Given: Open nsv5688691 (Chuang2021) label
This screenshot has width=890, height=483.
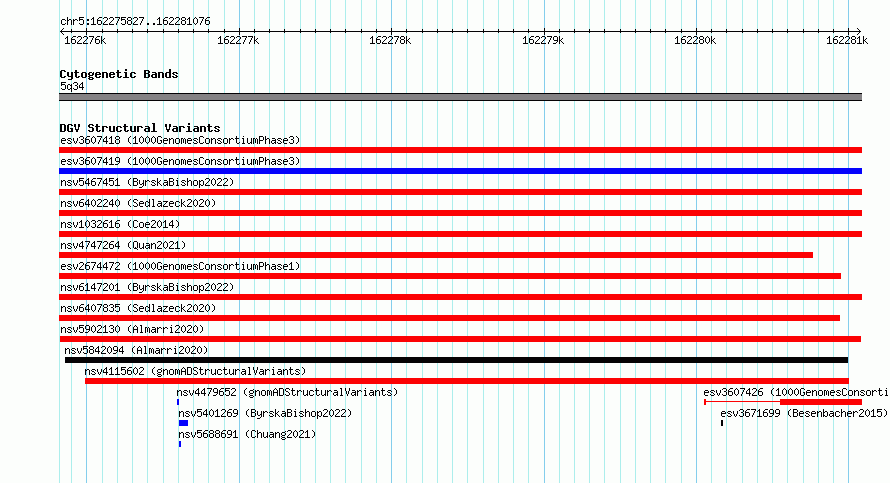Looking at the screenshot, I should click(247, 434).
